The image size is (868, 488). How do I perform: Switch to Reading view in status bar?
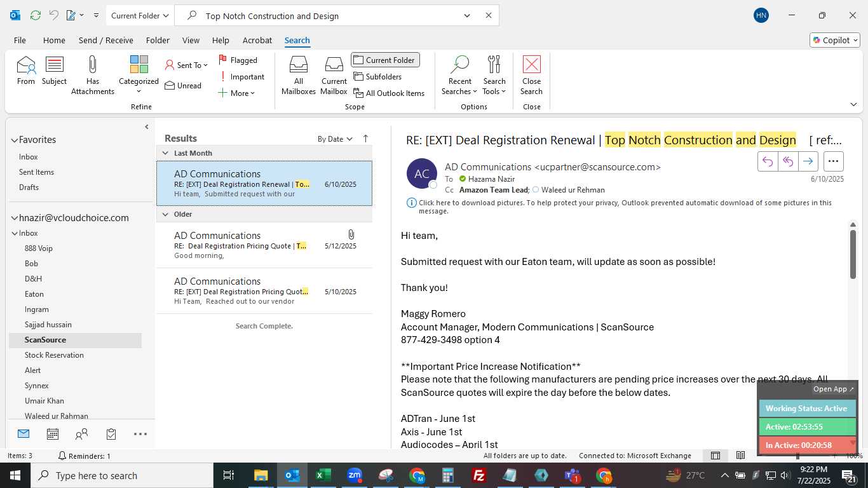point(741,456)
